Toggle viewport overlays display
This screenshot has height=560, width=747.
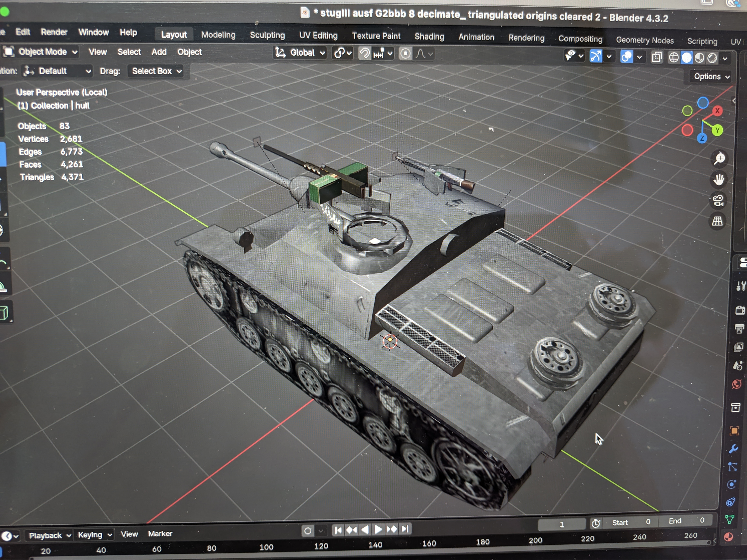tap(626, 57)
